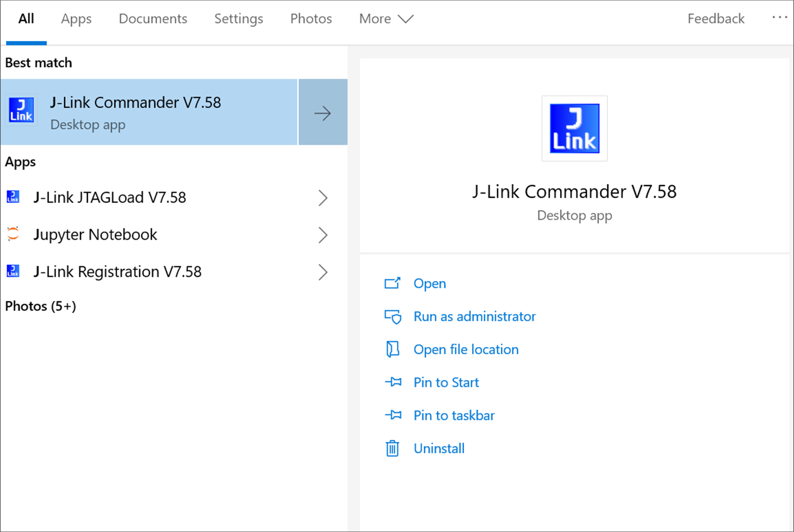Click the Photos (5+) section header
Screen dimensions: 794x532
[x=40, y=306]
